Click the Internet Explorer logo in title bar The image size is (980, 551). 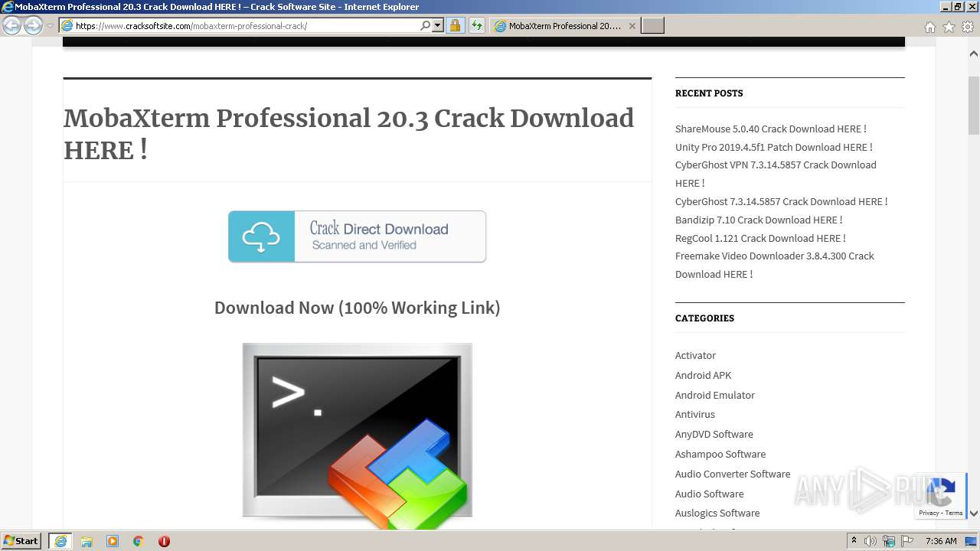[8, 7]
